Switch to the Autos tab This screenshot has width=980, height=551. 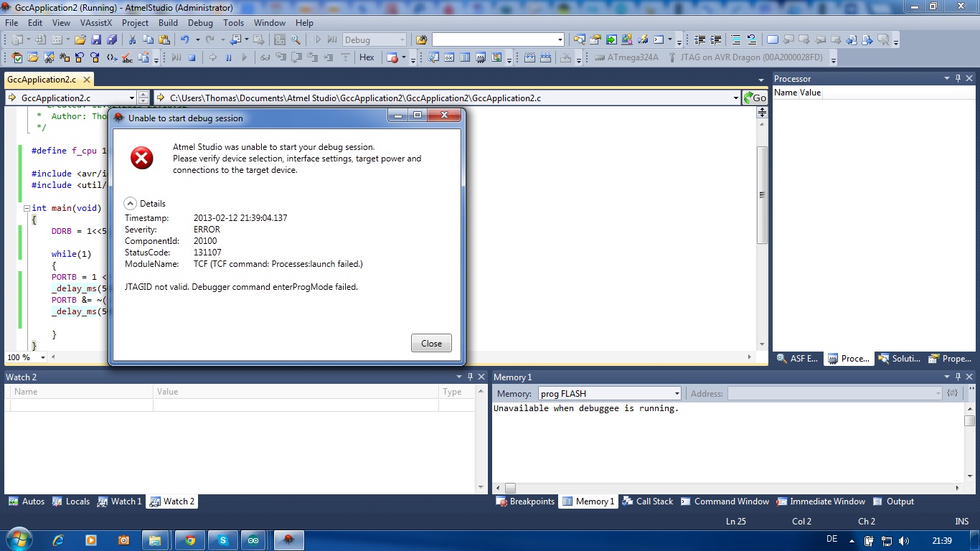(x=27, y=501)
